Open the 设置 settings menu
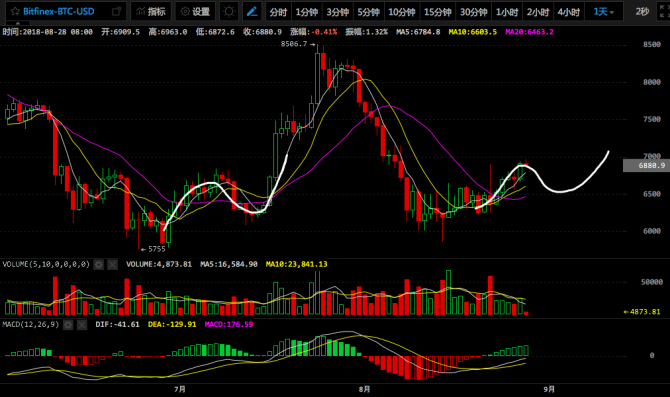This screenshot has width=670, height=397. click(x=195, y=12)
